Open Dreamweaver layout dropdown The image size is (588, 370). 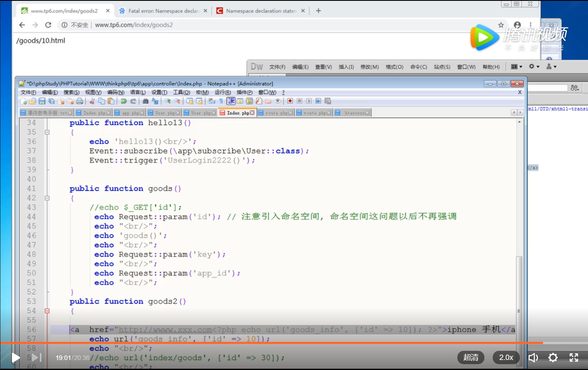coord(516,67)
